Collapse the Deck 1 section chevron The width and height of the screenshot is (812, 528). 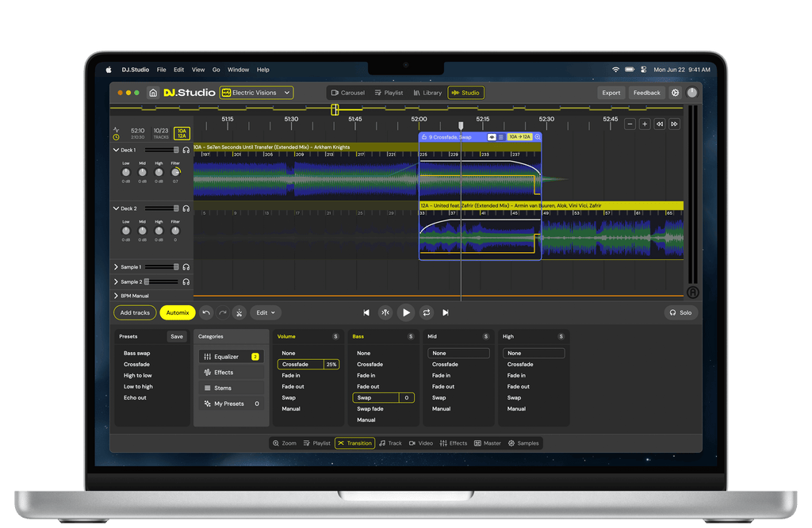point(116,150)
